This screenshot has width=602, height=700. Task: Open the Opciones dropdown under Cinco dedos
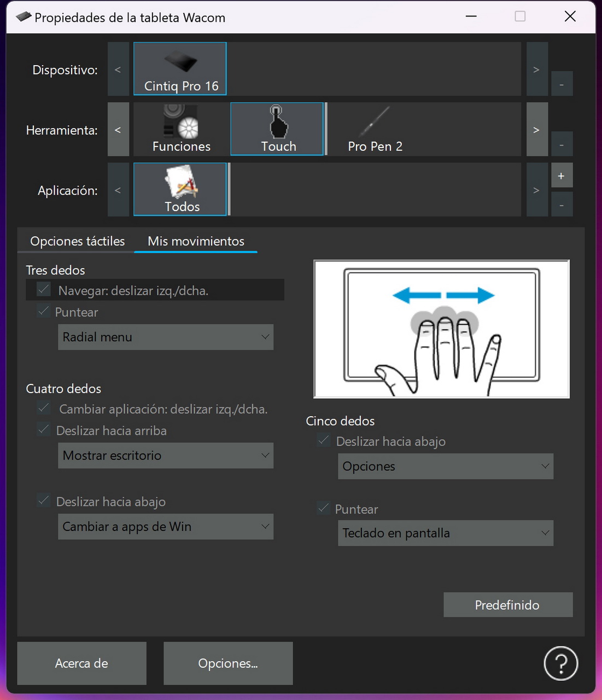pyautogui.click(x=446, y=466)
